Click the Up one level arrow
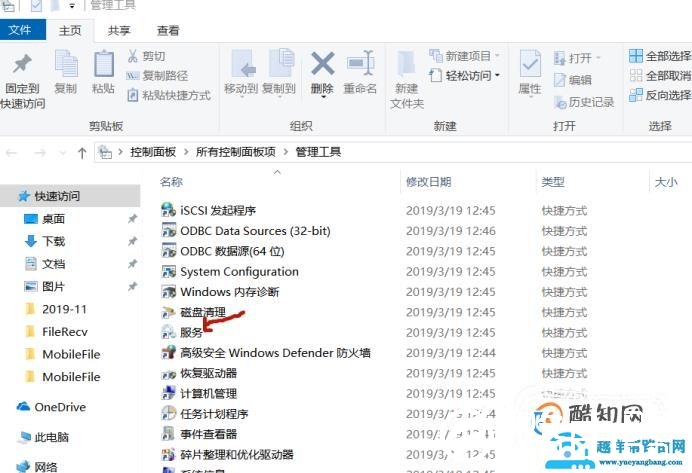Viewport: 692px width, 473px height. coord(82,153)
